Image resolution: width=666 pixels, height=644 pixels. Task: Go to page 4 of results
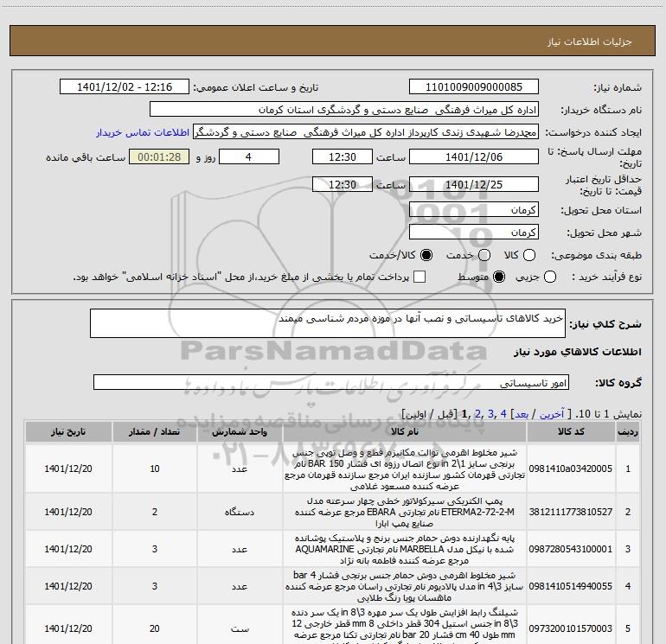pyautogui.click(x=503, y=414)
